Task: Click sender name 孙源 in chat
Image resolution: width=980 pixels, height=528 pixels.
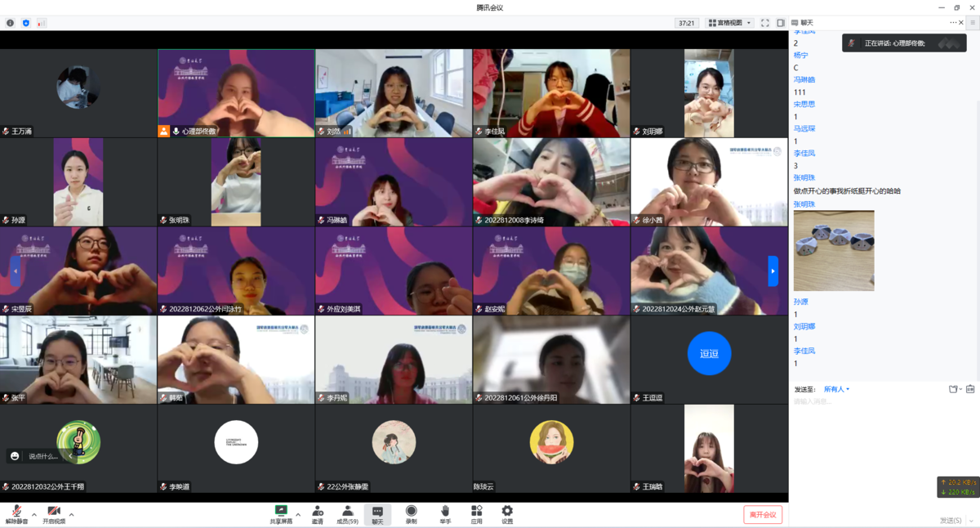Action: click(x=800, y=302)
